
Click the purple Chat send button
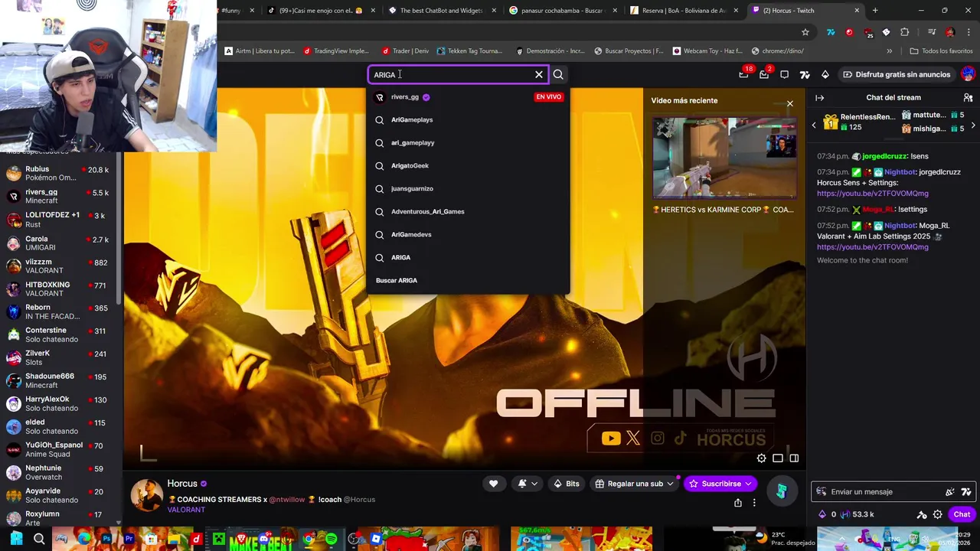tap(962, 514)
